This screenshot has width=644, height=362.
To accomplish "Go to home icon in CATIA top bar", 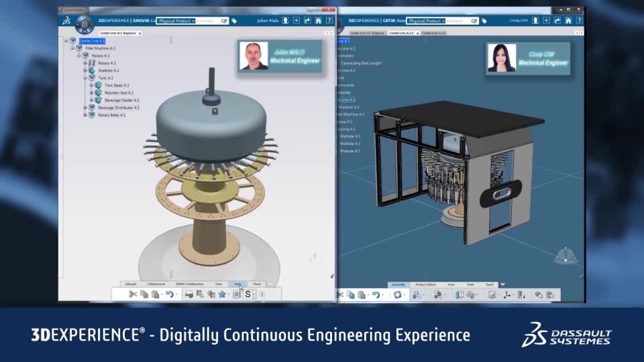I will point(568,21).
